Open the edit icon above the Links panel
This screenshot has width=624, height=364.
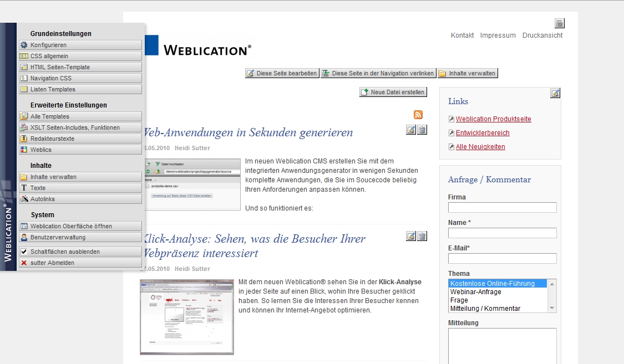(x=555, y=93)
